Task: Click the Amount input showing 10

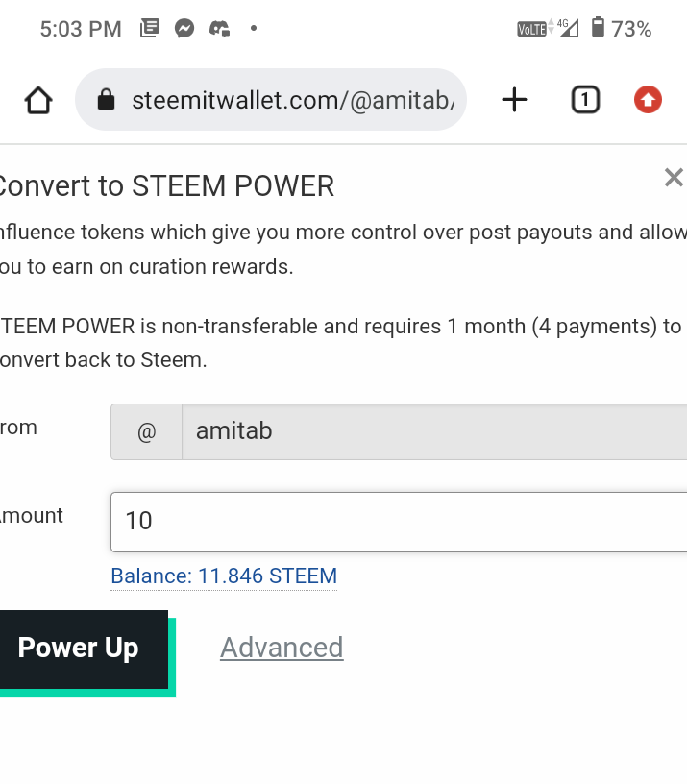Action: click(399, 522)
